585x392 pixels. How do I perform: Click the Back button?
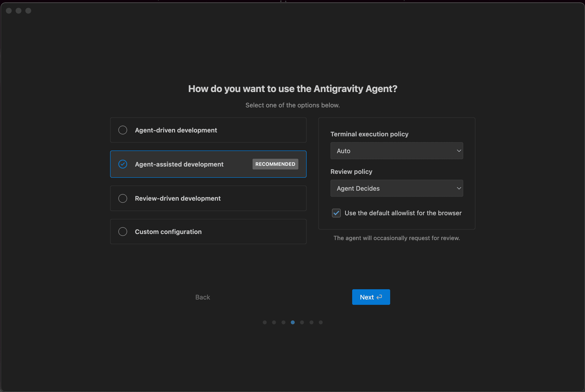202,297
